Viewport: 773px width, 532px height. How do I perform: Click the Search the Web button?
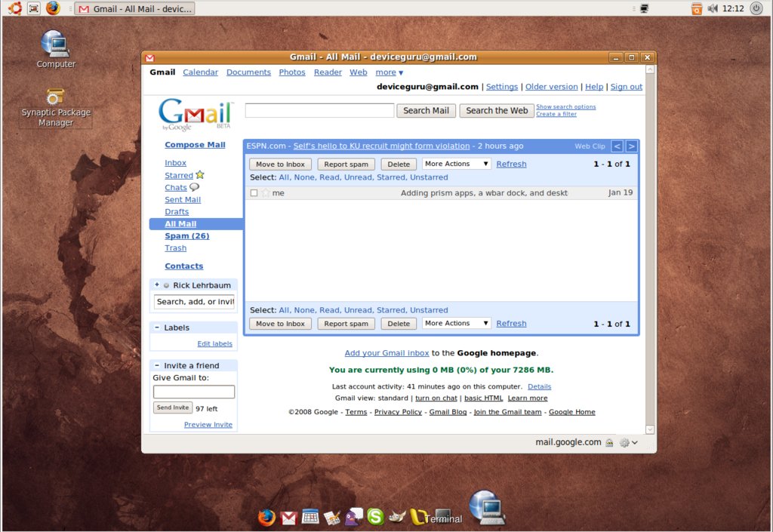pos(497,111)
